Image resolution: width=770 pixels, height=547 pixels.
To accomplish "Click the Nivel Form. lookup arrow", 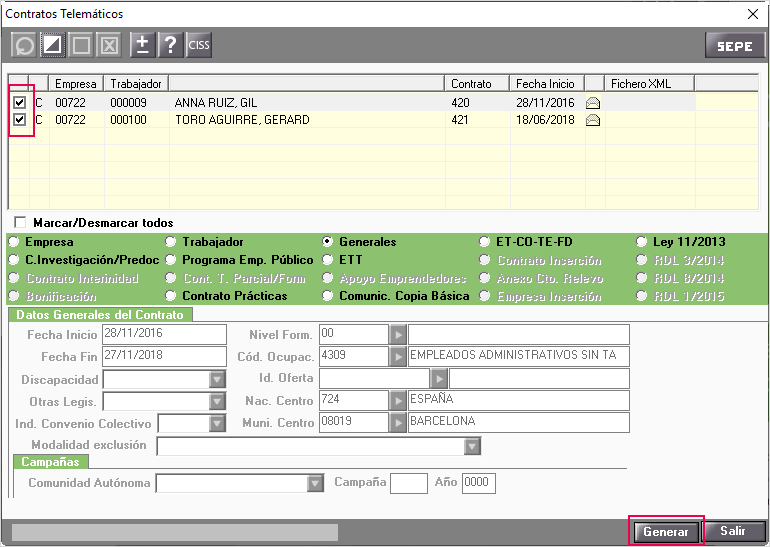I will click(397, 335).
